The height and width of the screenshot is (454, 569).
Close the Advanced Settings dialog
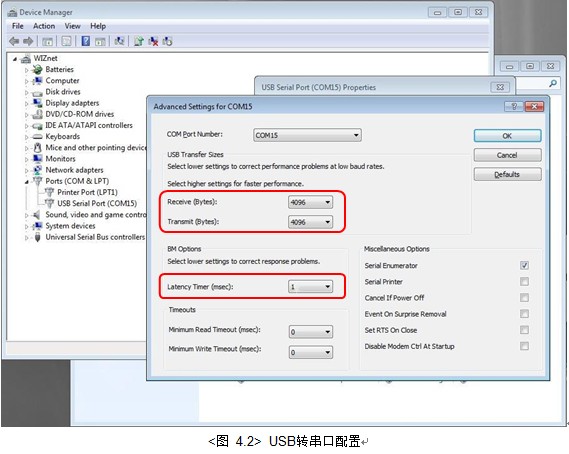click(534, 106)
